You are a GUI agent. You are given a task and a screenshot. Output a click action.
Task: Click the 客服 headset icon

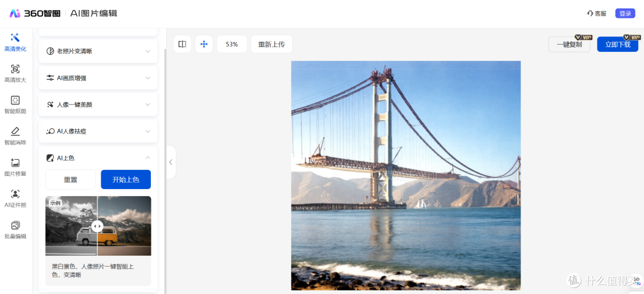click(590, 14)
